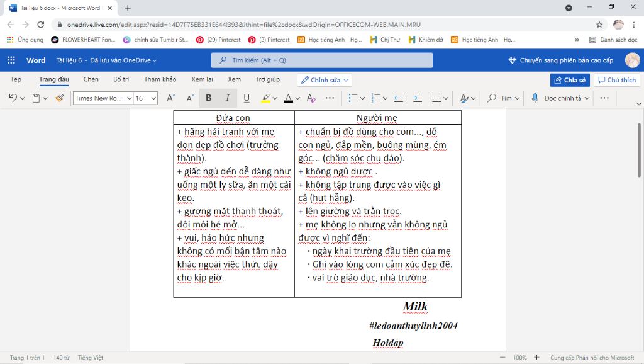Expand the ribbon display options chevron
This screenshot has width=644, height=364.
(639, 104)
